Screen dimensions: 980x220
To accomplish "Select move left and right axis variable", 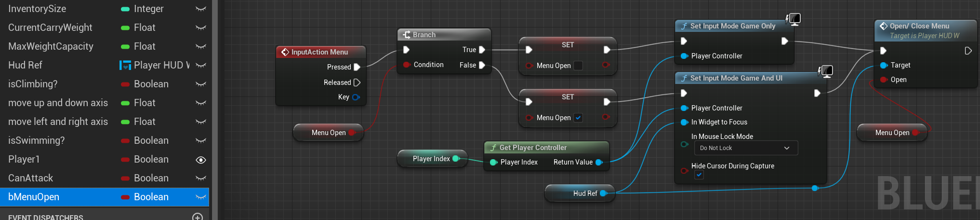I will pos(105,122).
